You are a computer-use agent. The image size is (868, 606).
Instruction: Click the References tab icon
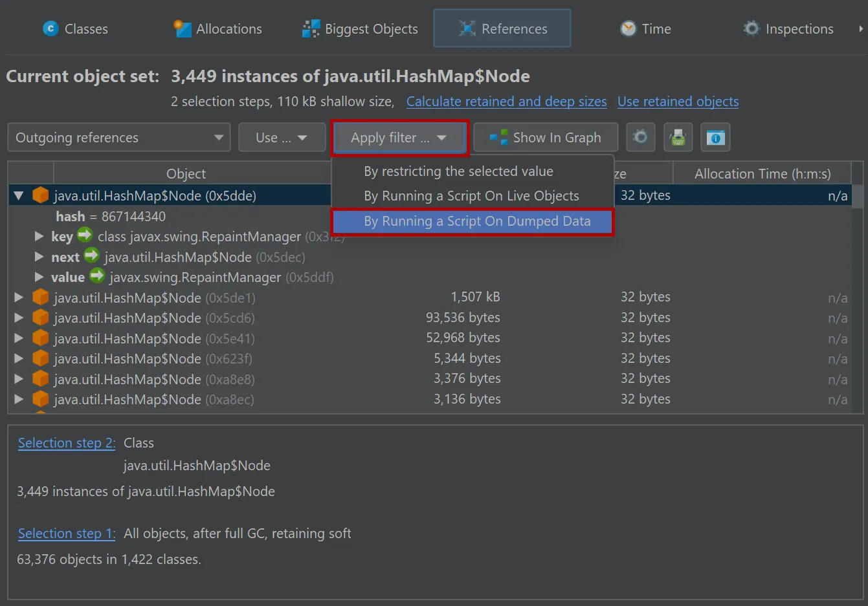pos(467,28)
